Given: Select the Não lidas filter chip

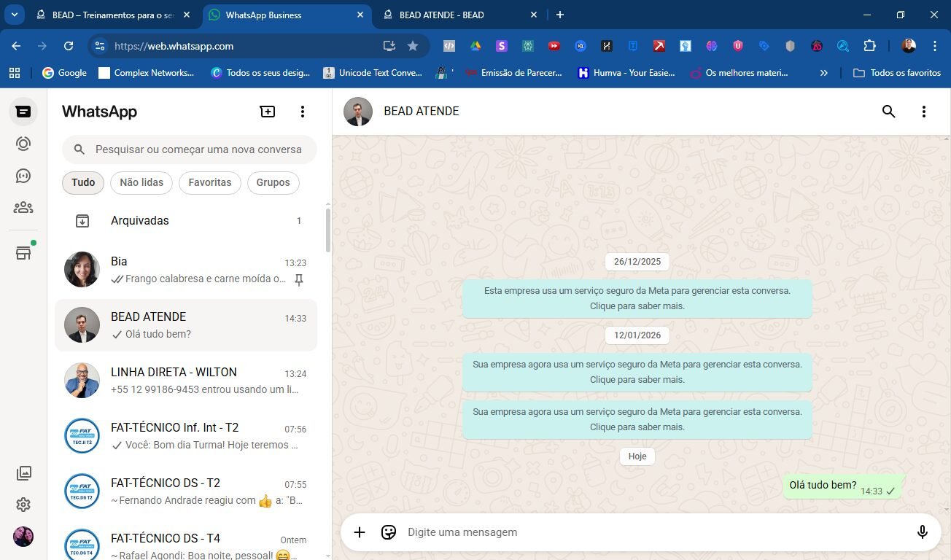Looking at the screenshot, I should click(141, 182).
